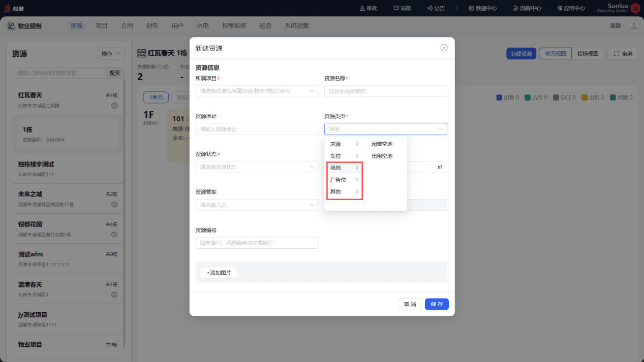The height and width of the screenshot is (362, 644).
Task: Click the 保存 button
Action: tap(437, 304)
